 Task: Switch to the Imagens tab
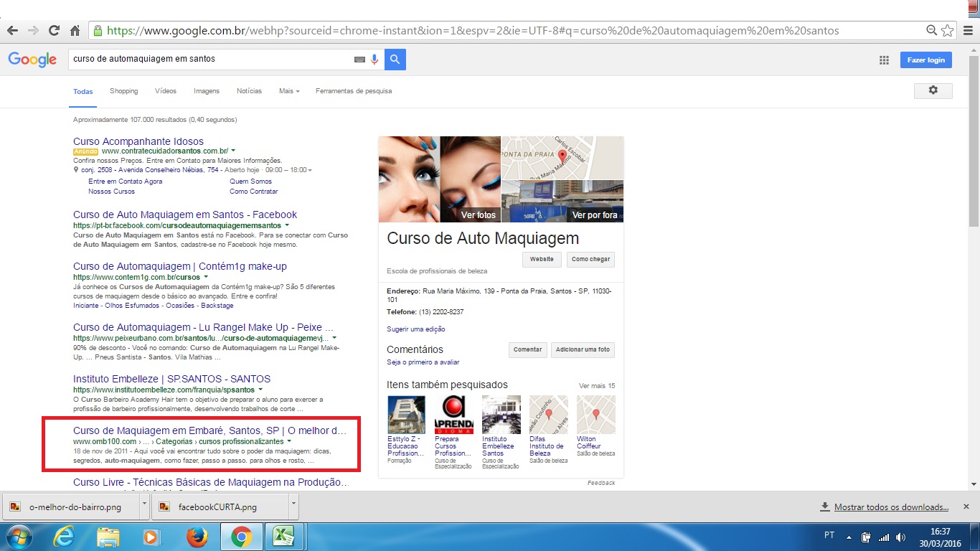point(207,91)
